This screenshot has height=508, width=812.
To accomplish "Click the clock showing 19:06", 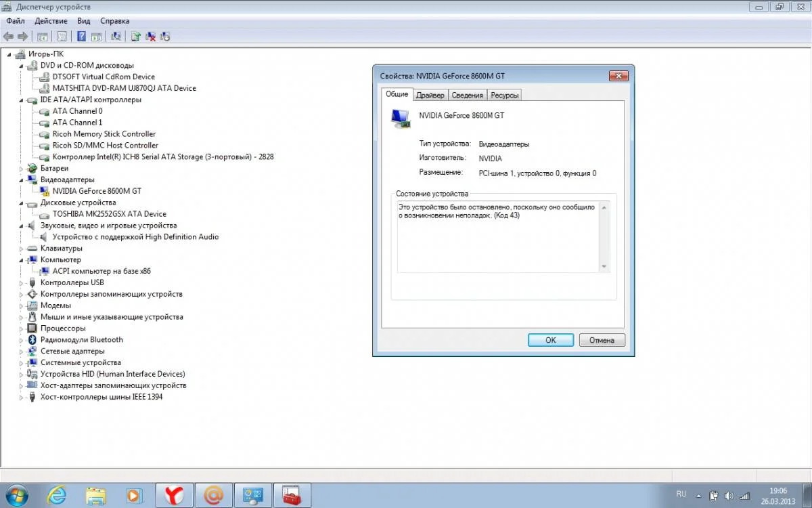I will coord(778,491).
